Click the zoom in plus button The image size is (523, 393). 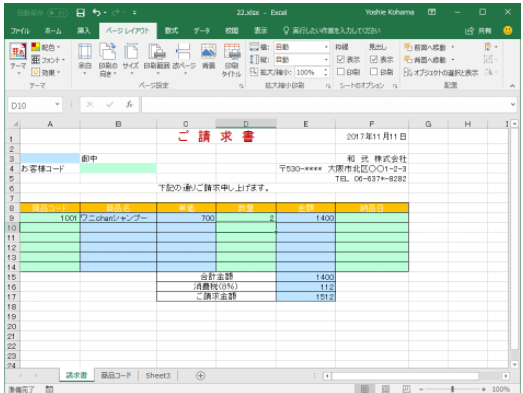coord(483,389)
